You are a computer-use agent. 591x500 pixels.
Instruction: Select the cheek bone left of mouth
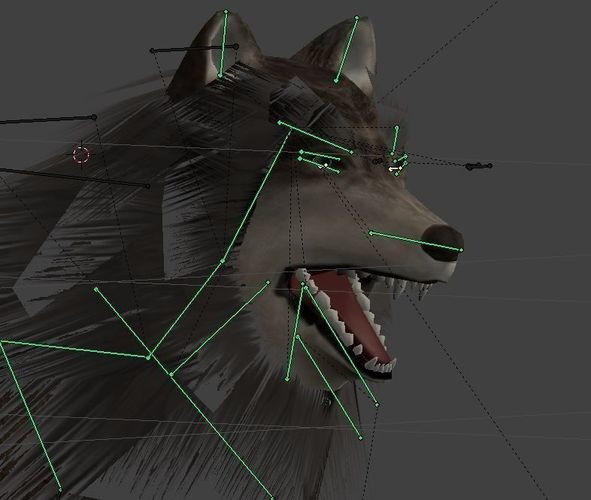coord(220,328)
